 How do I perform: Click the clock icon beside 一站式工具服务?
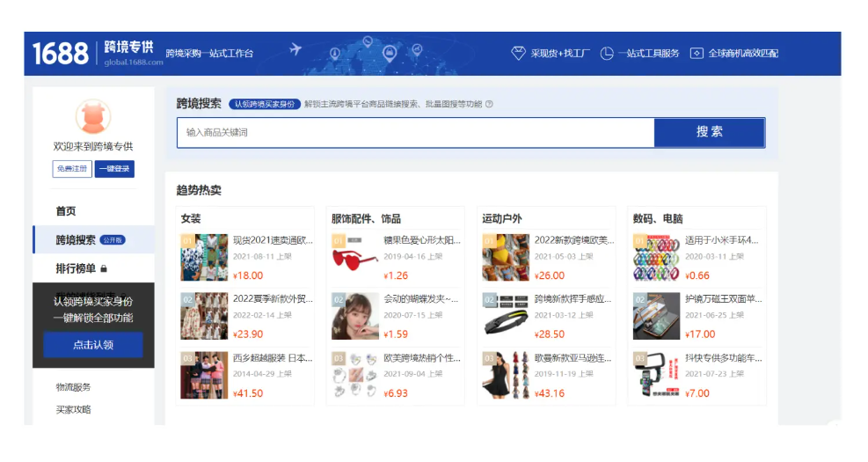pos(607,54)
